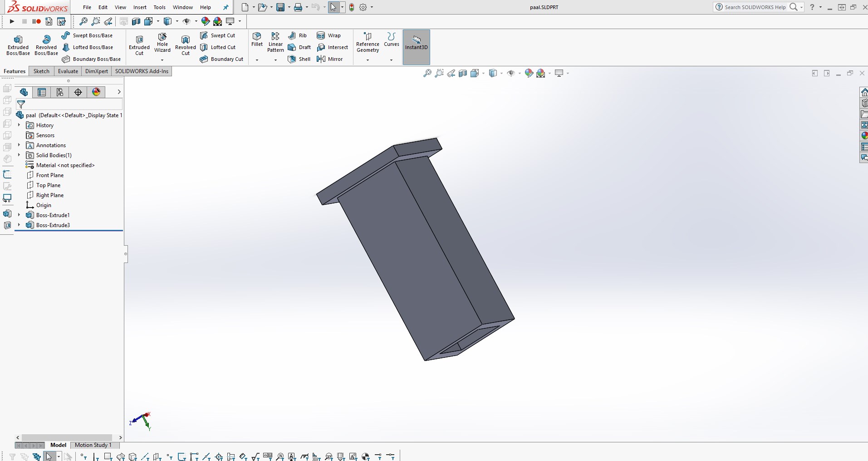Expand the Boss-Extrude1 feature

click(19, 215)
